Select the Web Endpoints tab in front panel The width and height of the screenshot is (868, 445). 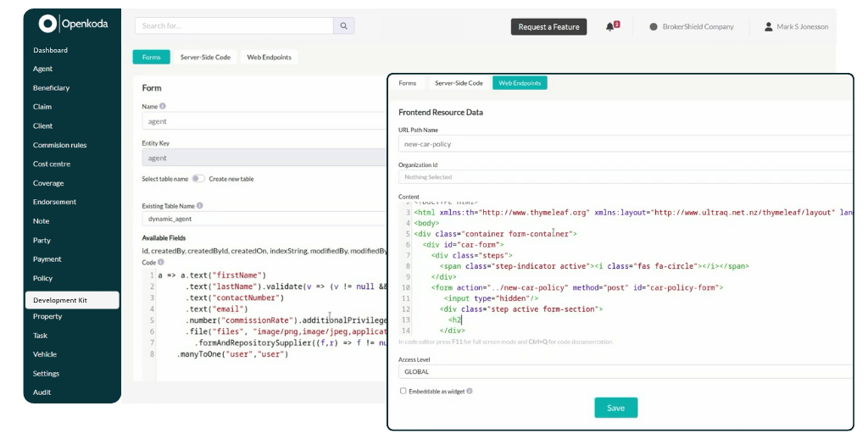[520, 83]
